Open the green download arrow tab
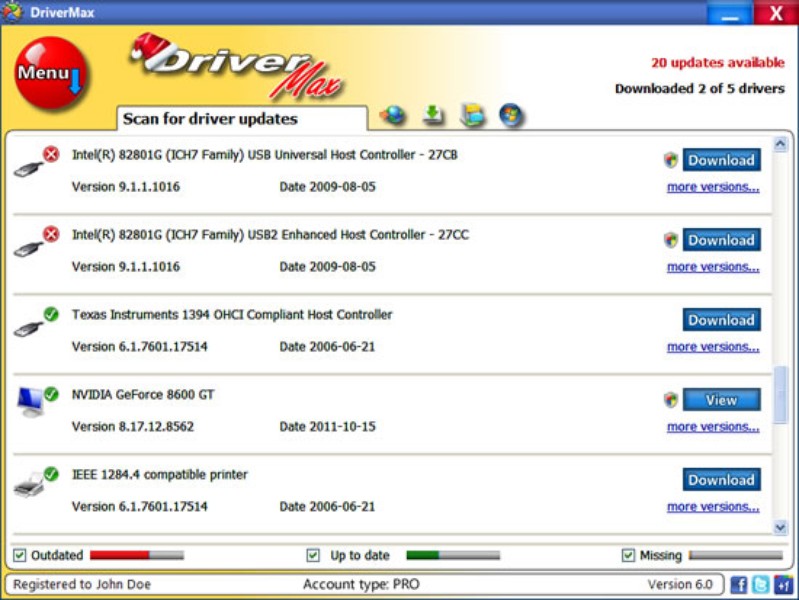799x600 pixels. tap(433, 115)
